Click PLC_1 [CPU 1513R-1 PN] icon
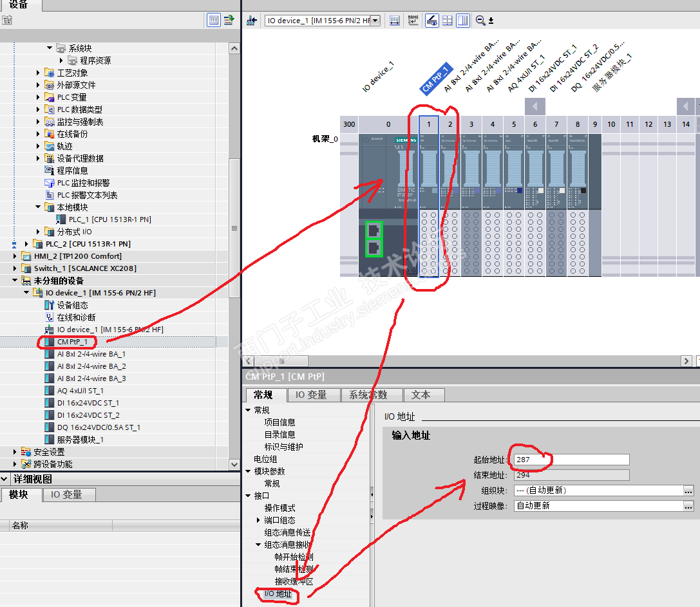This screenshot has width=700, height=607. (x=61, y=219)
